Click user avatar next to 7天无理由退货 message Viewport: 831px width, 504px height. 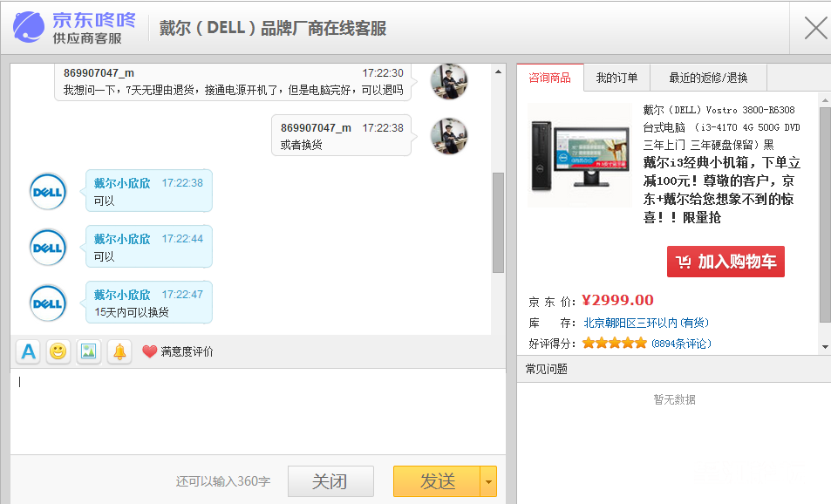tap(449, 81)
